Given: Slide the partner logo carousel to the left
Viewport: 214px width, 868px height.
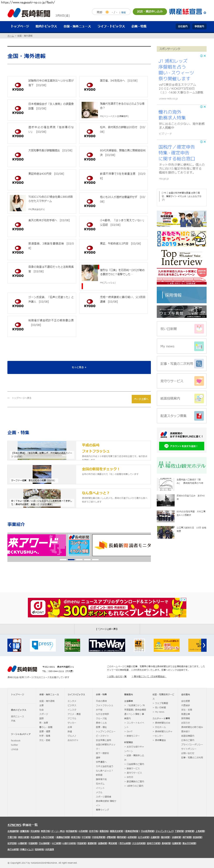Looking at the screenshot, I should [10, 645].
